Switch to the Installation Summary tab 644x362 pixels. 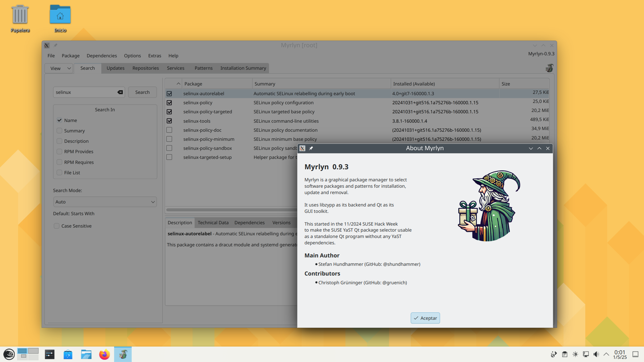[243, 68]
